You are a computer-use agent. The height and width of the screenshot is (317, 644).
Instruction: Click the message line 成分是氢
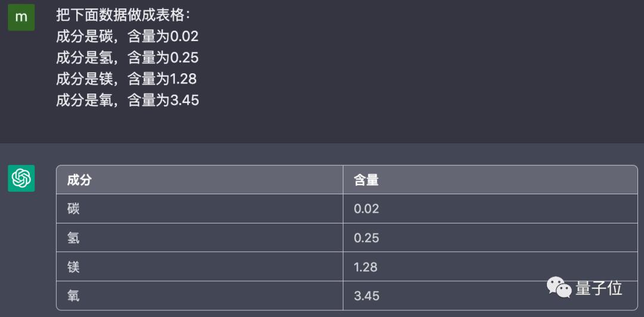click(x=126, y=58)
